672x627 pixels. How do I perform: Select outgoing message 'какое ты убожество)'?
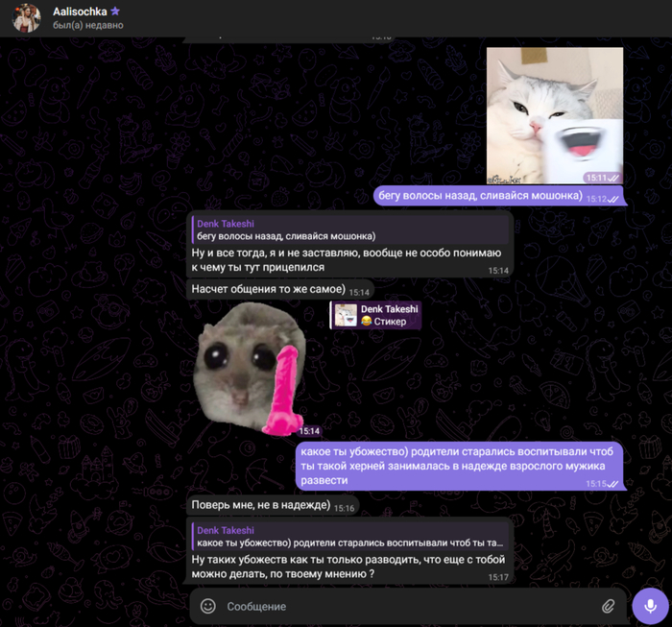(x=451, y=466)
